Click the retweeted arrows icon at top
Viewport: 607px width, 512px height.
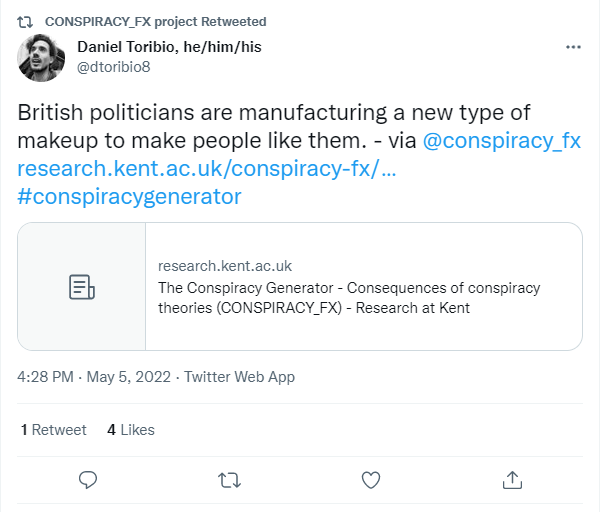pyautogui.click(x=27, y=21)
